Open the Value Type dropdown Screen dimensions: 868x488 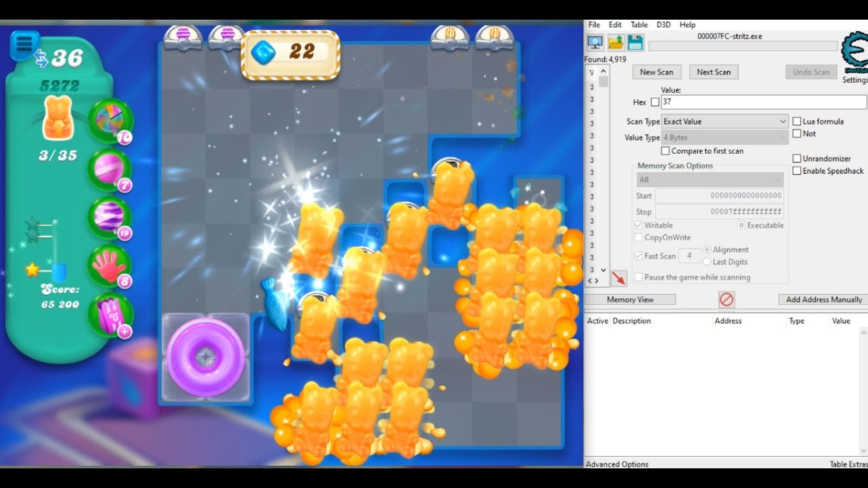[x=725, y=138]
